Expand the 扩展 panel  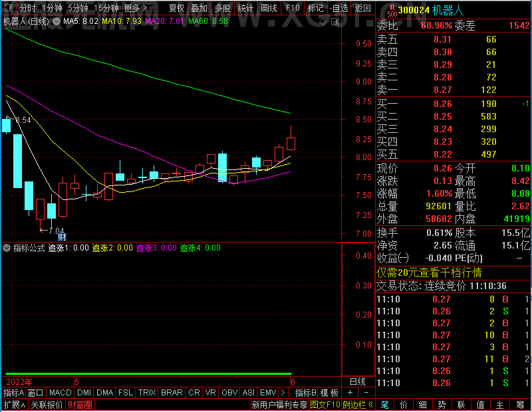click(x=15, y=405)
